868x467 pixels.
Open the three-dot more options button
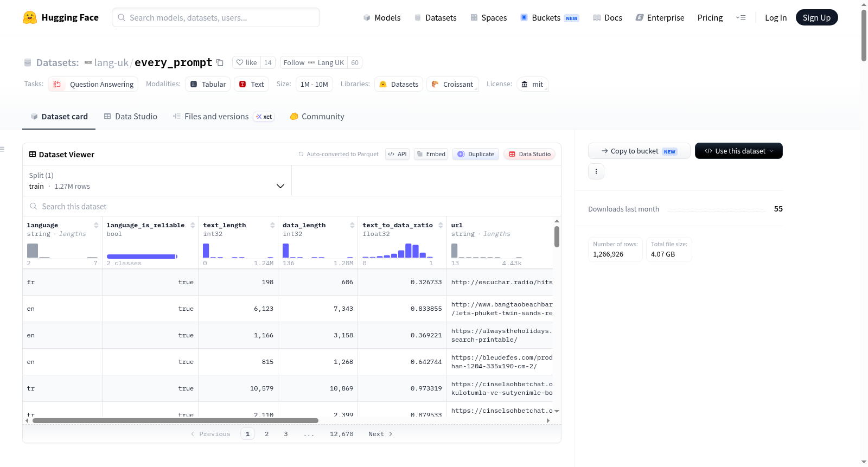click(596, 171)
